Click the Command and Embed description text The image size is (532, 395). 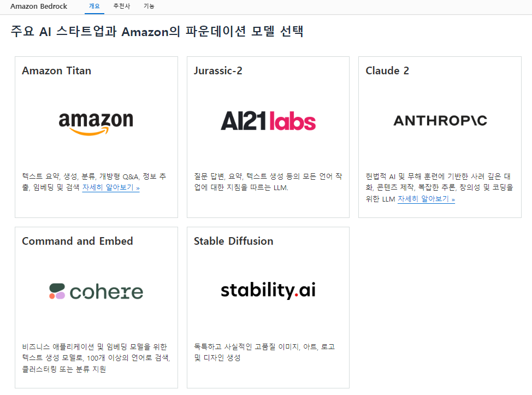pos(96,358)
